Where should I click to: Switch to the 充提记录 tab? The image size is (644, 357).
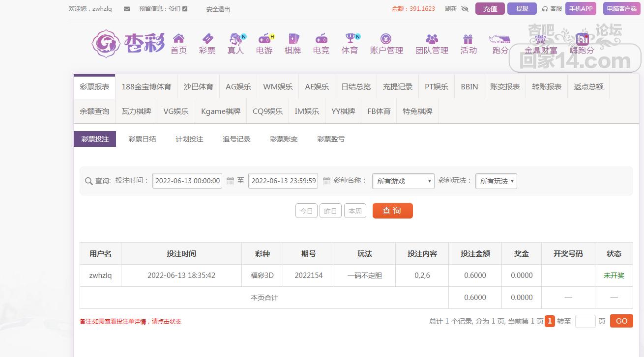[397, 86]
